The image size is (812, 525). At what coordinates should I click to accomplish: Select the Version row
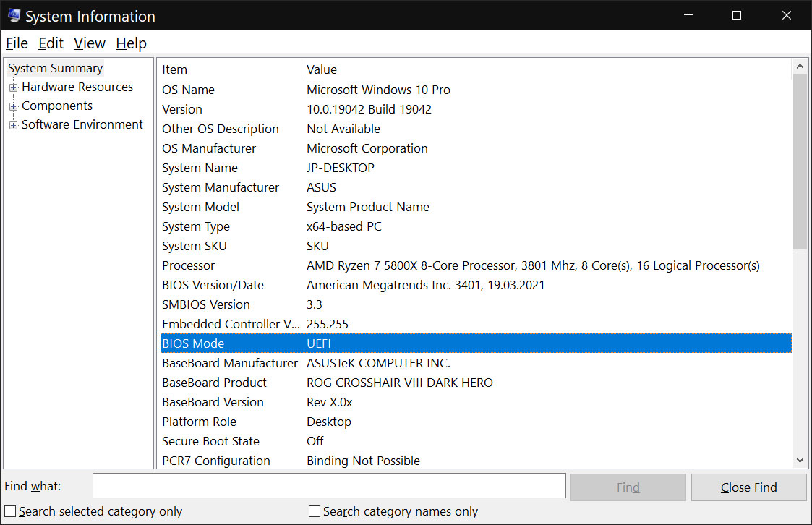476,109
